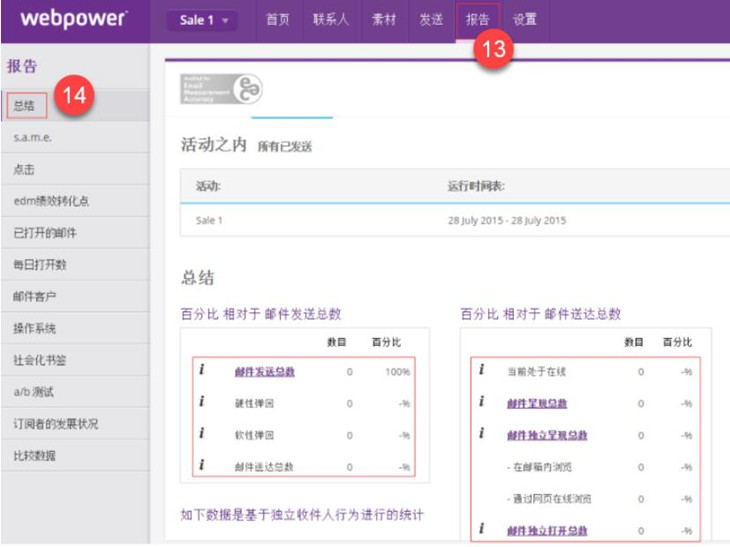Open the 邮件独立呈现总数 link
Viewport: 730px width, 547px height.
point(547,435)
